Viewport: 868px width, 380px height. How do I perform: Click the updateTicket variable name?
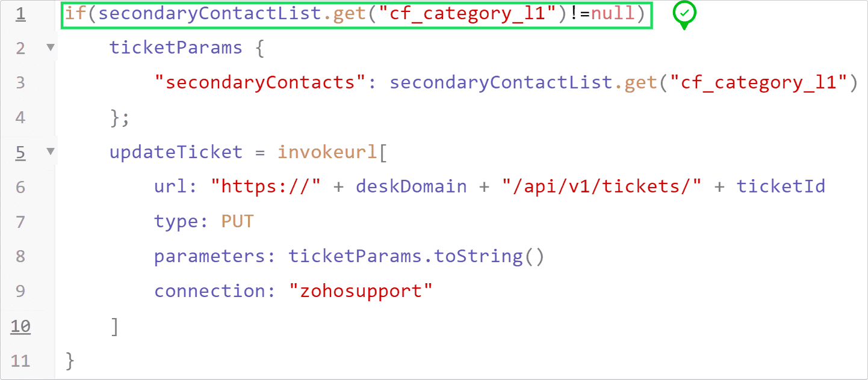click(176, 152)
